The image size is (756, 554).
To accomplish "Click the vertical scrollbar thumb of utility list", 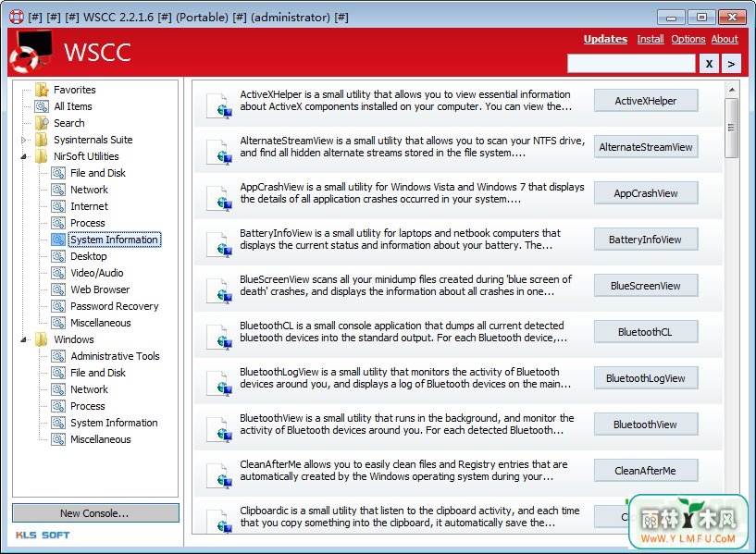I will click(x=731, y=129).
